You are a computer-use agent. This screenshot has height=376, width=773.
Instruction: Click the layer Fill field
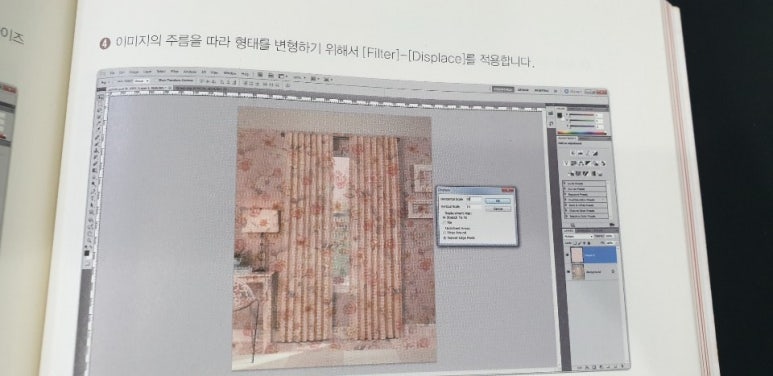click(610, 243)
